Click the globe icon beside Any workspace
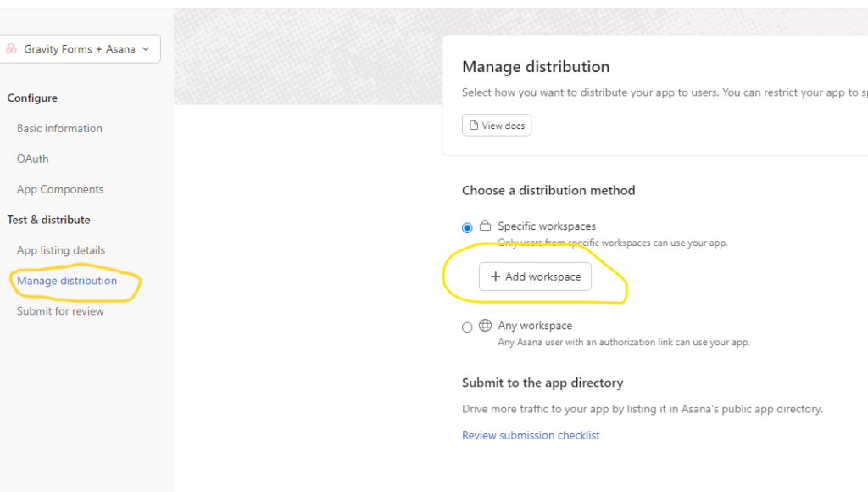 click(x=486, y=325)
